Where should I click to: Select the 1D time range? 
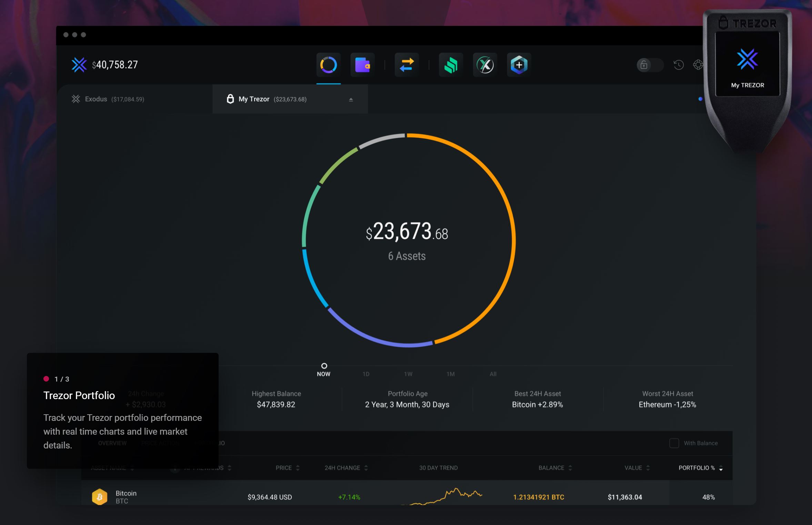coord(366,374)
